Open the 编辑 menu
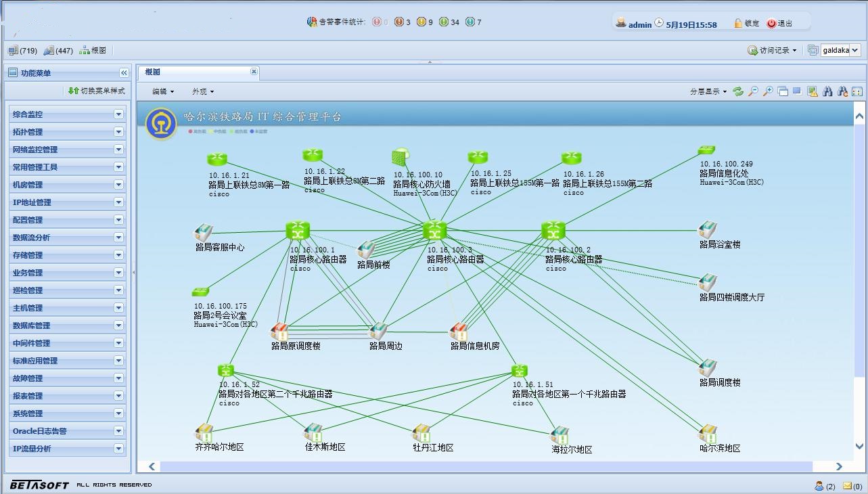This screenshot has width=868, height=494. [162, 91]
